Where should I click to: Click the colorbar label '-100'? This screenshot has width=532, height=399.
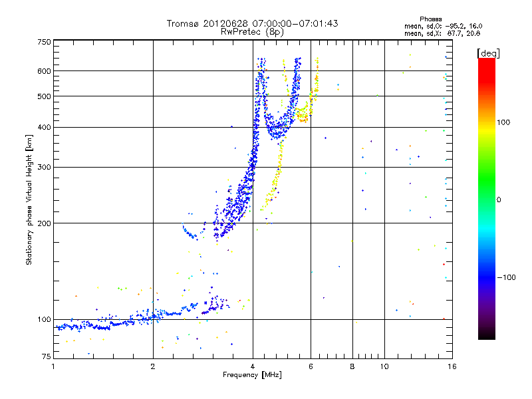506,277
